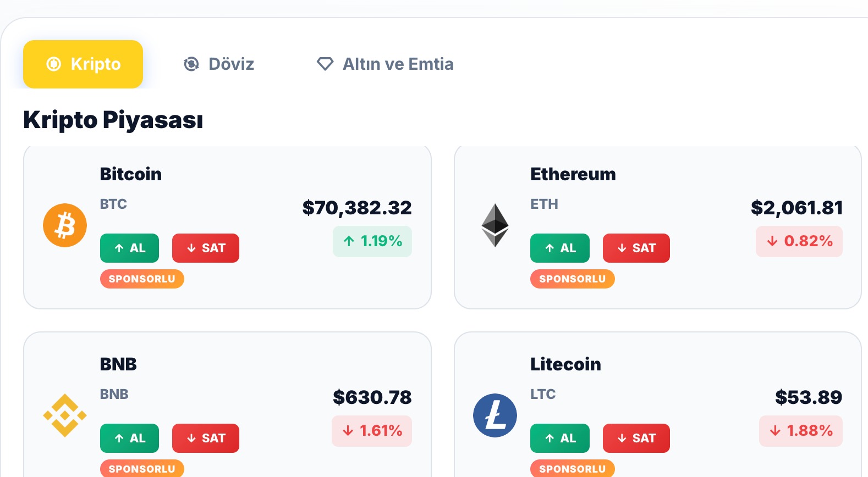This screenshot has height=477, width=868.
Task: Click the Ethereum diamond logo icon
Action: (495, 225)
